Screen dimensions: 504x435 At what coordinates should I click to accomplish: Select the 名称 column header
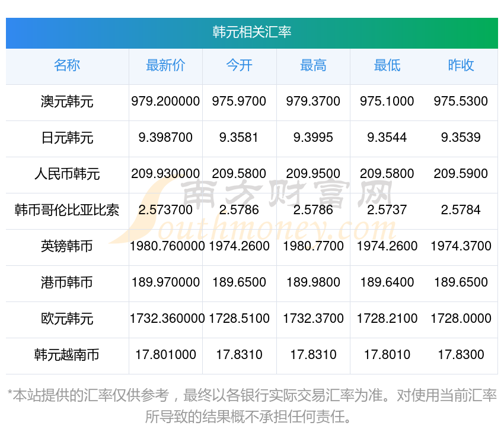point(67,65)
